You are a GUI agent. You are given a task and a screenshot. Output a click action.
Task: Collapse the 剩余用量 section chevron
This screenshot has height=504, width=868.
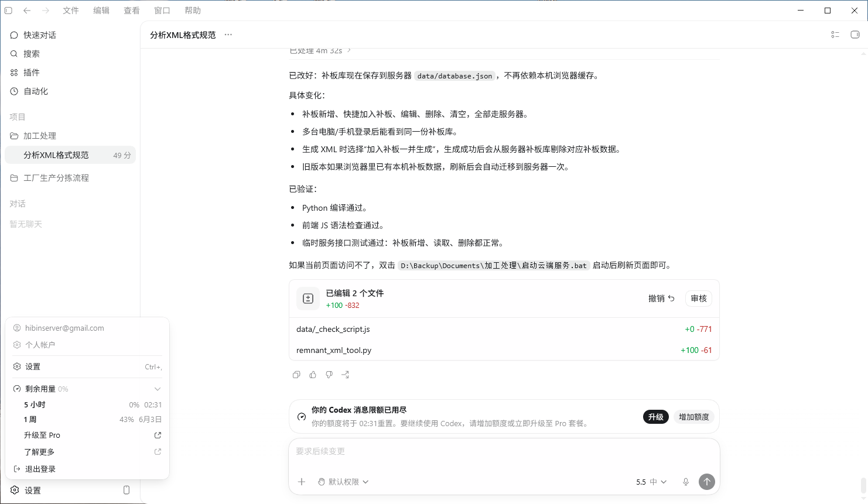[158, 389]
